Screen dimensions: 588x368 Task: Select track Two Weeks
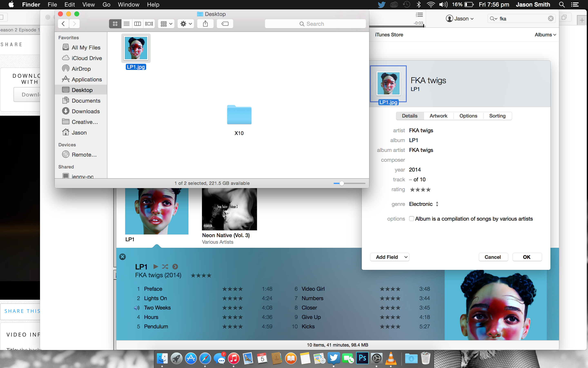157,308
